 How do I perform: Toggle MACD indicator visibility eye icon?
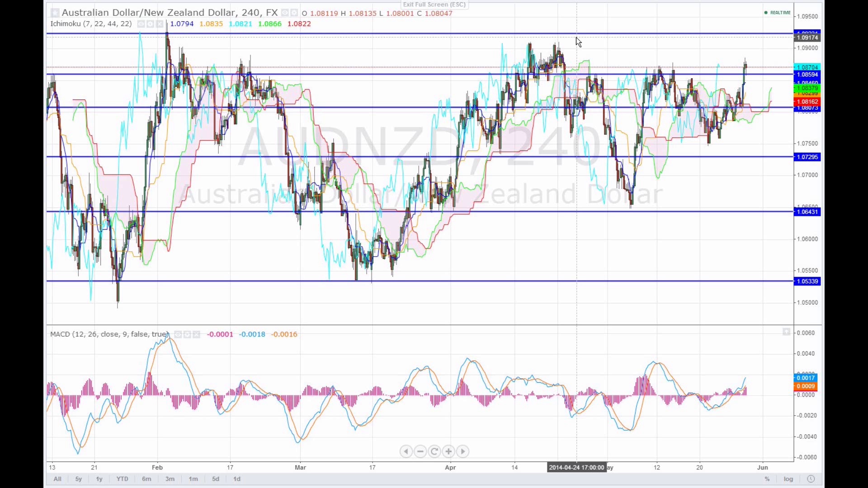(x=178, y=334)
